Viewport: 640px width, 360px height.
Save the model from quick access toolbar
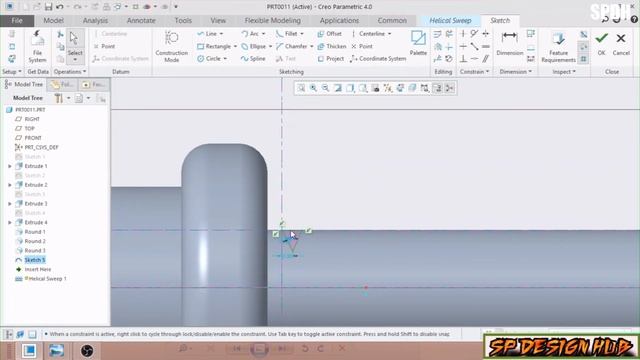[x=48, y=7]
